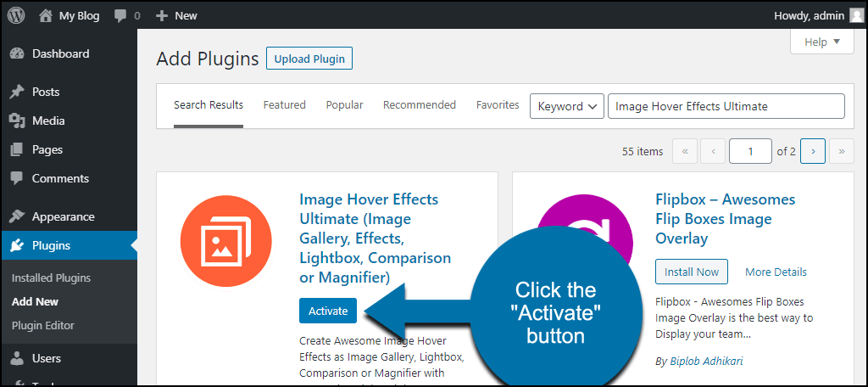The image size is (868, 387).
Task: Open the Flipbox – Awesomes Flip Boxes title link
Action: click(x=726, y=219)
